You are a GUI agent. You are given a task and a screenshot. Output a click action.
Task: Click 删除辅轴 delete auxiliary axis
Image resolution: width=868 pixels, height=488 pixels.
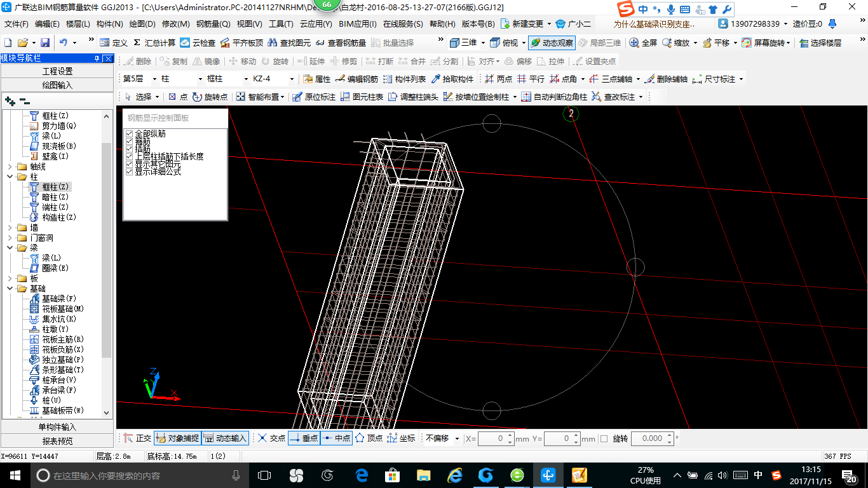pos(666,79)
